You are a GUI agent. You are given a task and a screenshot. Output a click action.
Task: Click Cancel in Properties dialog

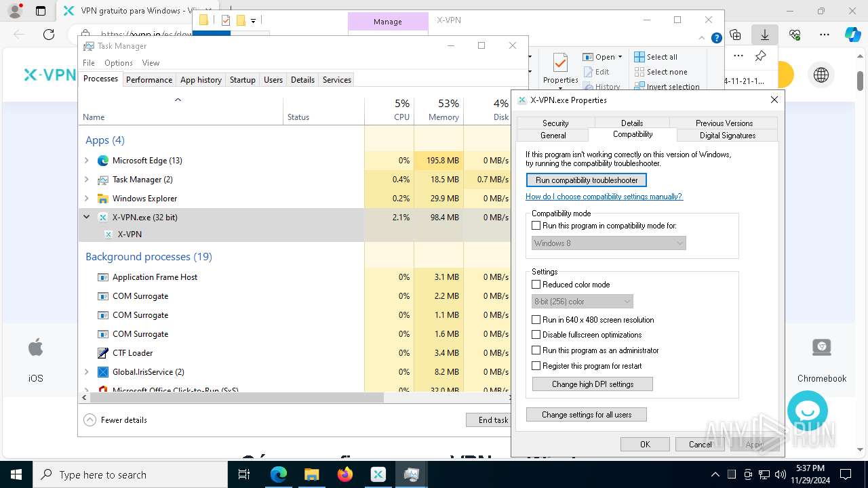701,445
